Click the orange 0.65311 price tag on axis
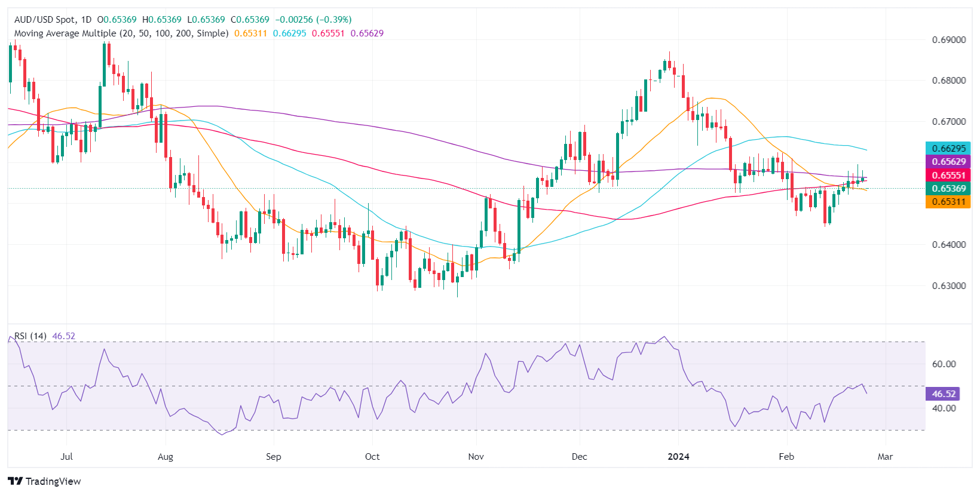The height and width of the screenshot is (495, 980). click(x=948, y=202)
